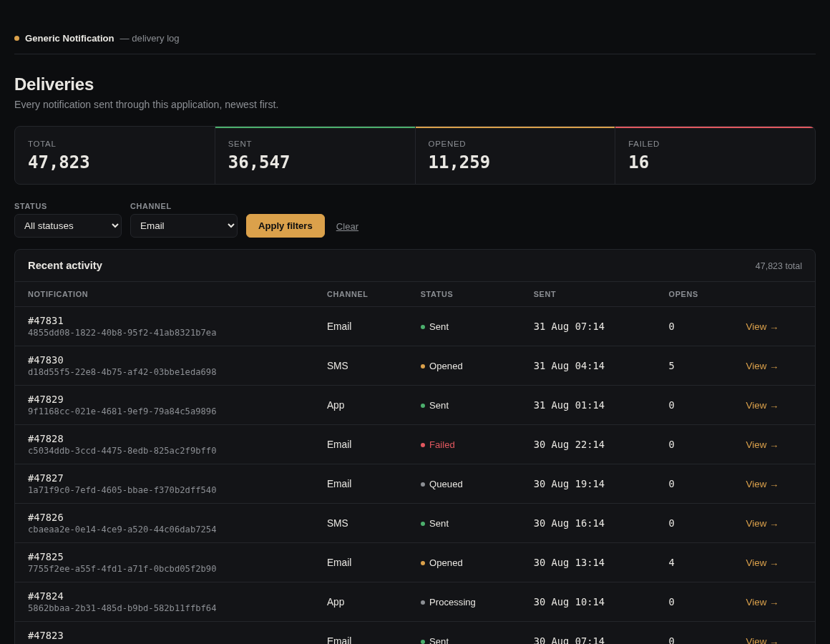This screenshot has height=644, width=830.
Task: Click UUID 4855dd08-1822-40b8-95f2-41ab8321b7ea
Action: pyautogui.click(x=122, y=333)
